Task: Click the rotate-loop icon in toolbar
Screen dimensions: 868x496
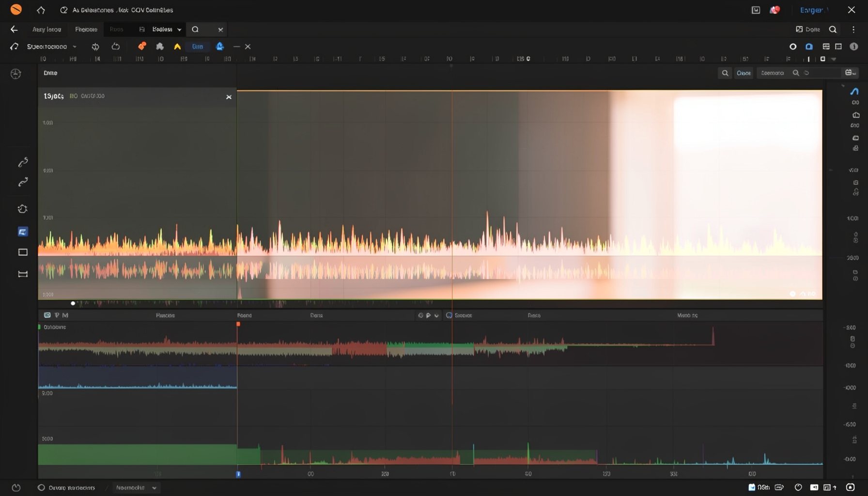Action: 116,46
